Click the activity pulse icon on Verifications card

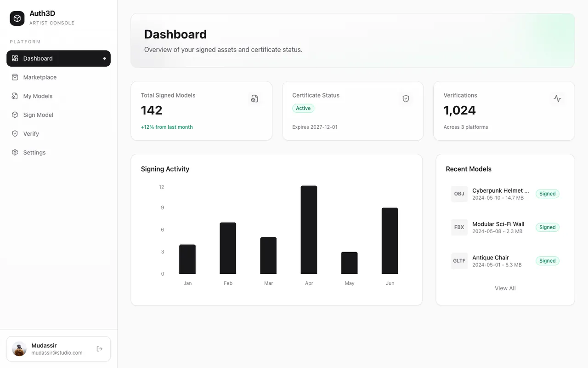pyautogui.click(x=557, y=98)
